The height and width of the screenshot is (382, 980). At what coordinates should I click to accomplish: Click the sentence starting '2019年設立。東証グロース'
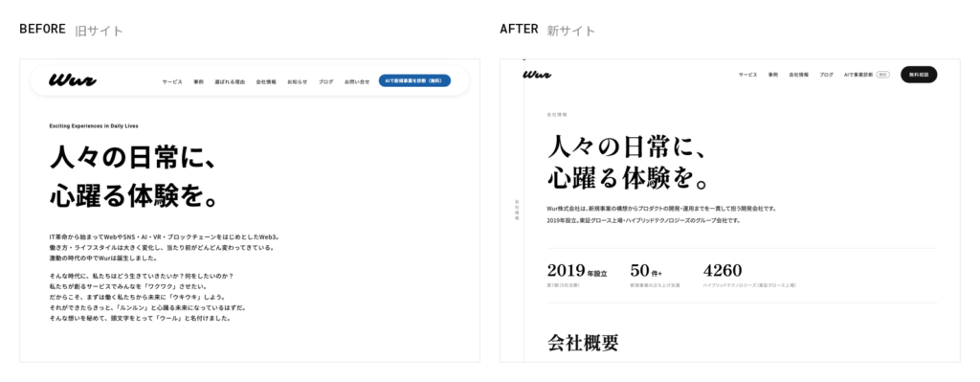coord(643,221)
